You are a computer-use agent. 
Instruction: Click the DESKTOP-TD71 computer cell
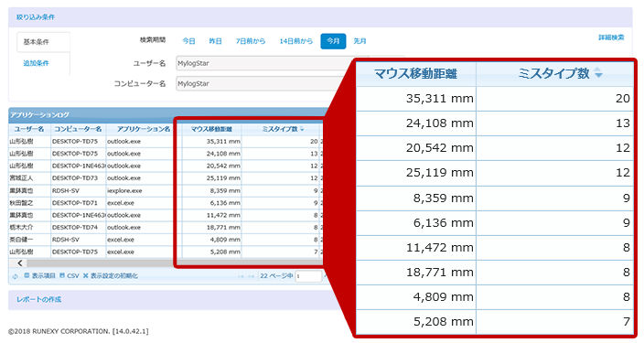[x=78, y=203]
